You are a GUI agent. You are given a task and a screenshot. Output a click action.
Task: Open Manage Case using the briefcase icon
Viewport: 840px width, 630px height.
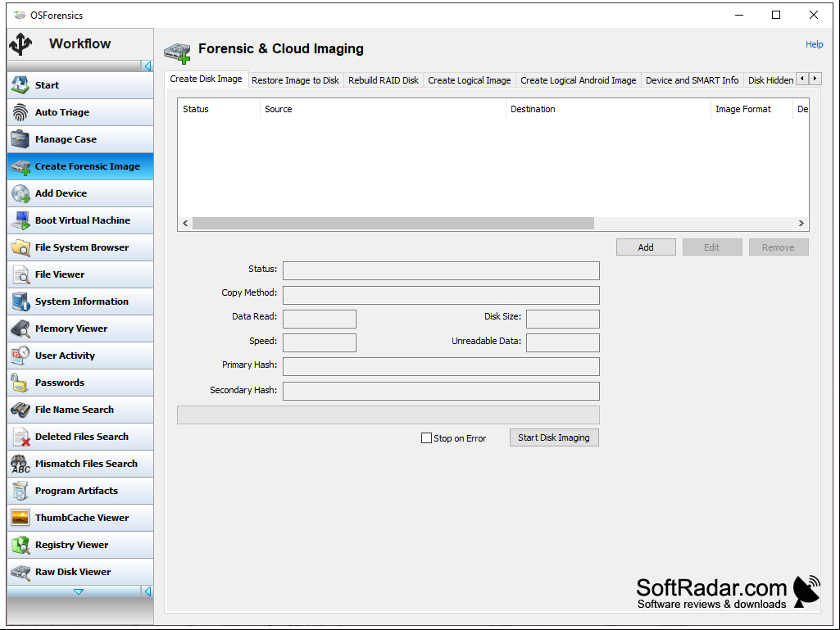pos(20,138)
